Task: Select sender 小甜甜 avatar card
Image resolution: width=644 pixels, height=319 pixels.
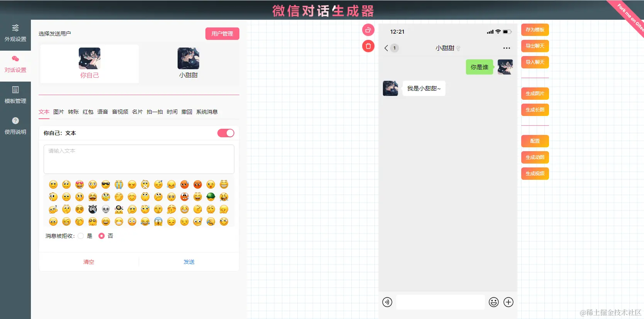Action: tap(188, 64)
